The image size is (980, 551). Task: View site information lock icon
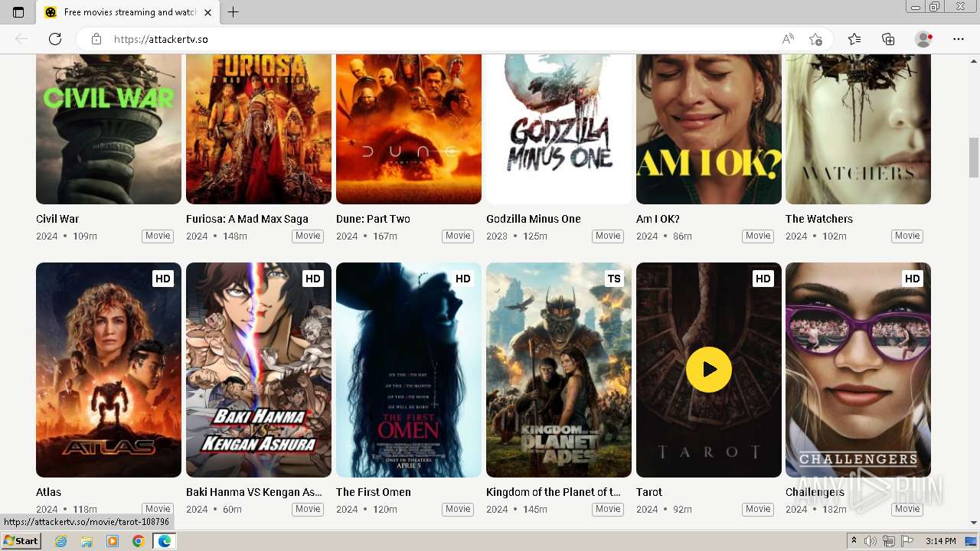[96, 39]
